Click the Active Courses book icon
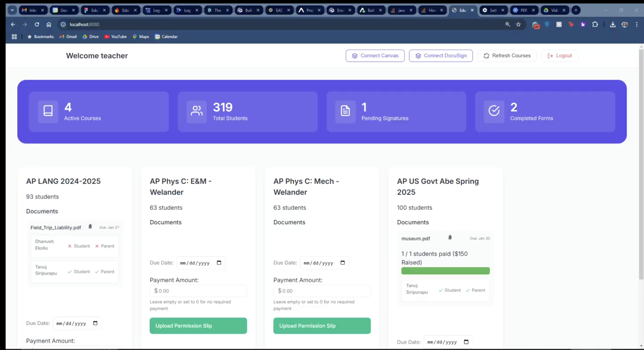Image resolution: width=644 pixels, height=350 pixels. coord(48,111)
